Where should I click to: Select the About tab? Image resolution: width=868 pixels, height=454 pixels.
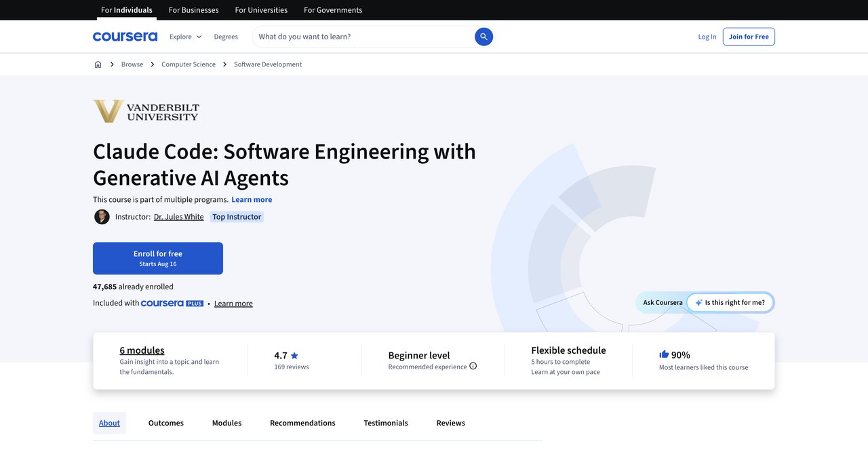109,423
